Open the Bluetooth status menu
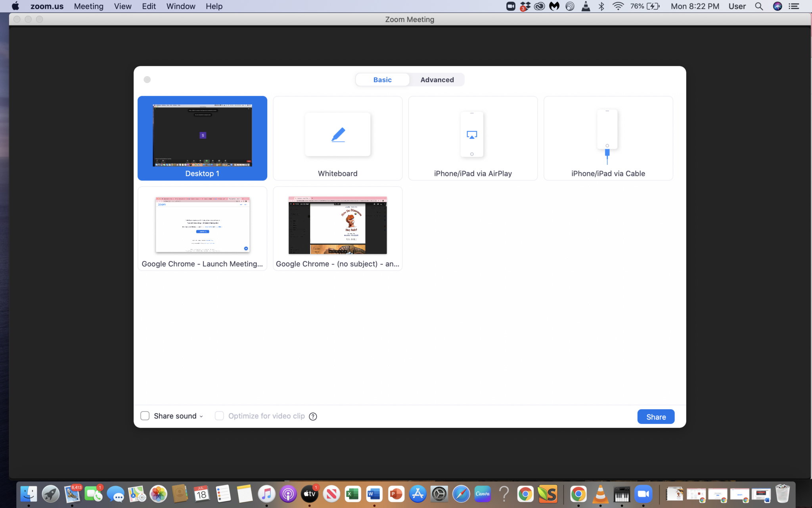Viewport: 812px width, 508px height. click(601, 6)
